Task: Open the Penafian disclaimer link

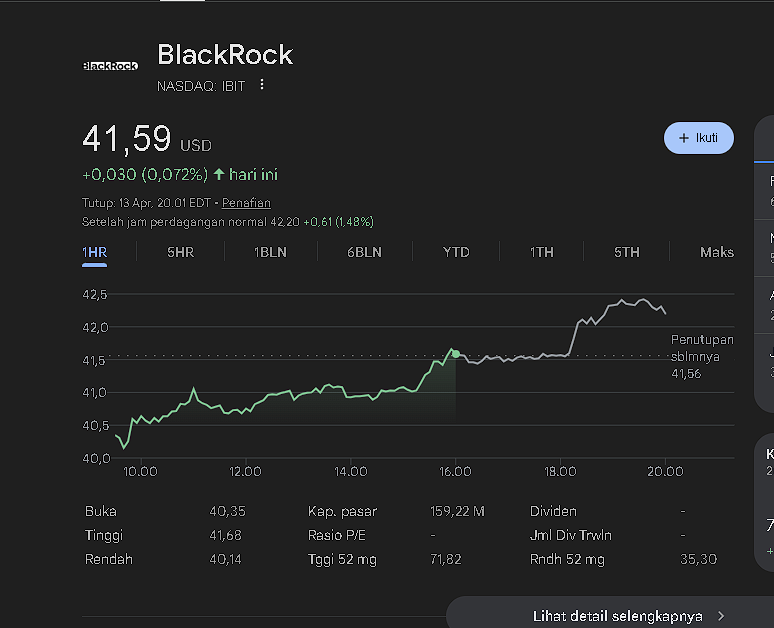Action: click(246, 203)
